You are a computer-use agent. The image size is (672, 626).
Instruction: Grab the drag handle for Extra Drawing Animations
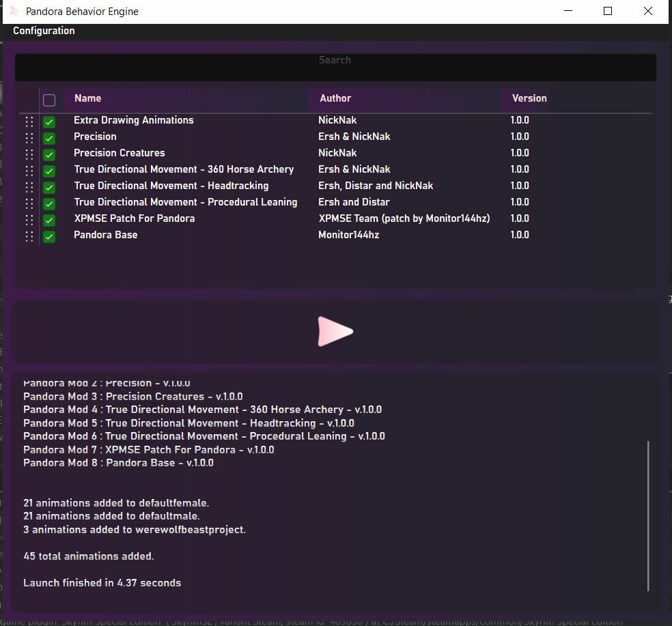pyautogui.click(x=29, y=122)
